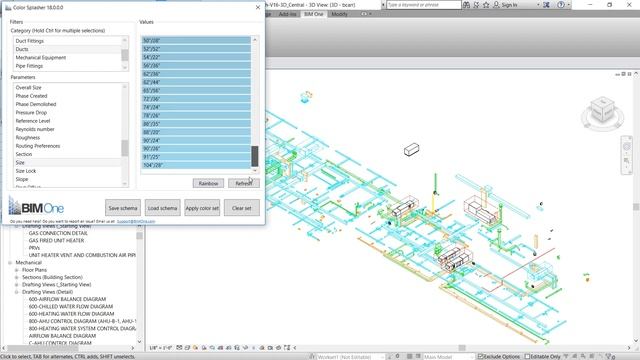Select the Pressure Drop parameter
The height and width of the screenshot is (360, 640).
(x=67, y=112)
